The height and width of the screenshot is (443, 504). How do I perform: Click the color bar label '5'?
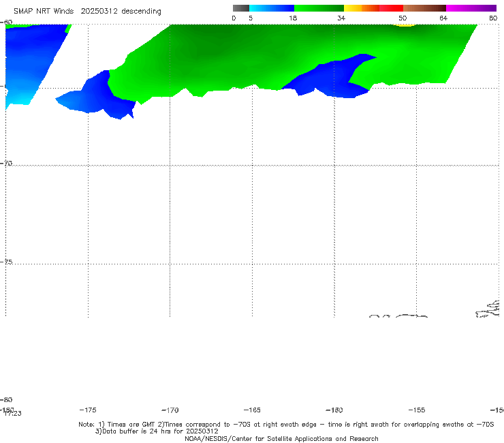(251, 18)
